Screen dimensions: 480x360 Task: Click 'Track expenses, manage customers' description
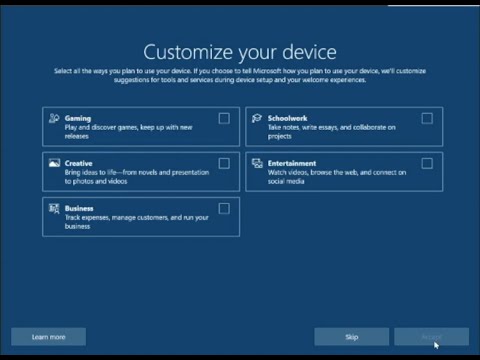pyautogui.click(x=136, y=222)
